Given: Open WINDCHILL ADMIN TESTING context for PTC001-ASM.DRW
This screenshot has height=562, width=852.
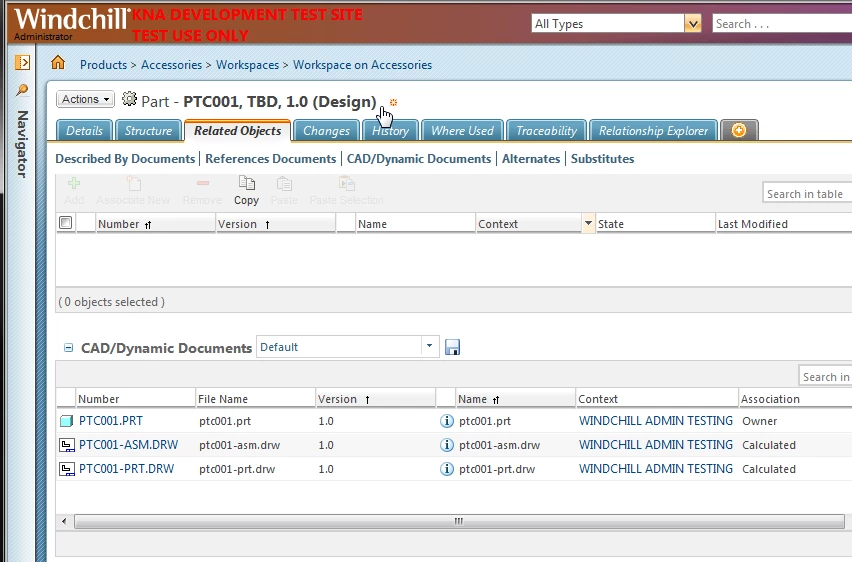Looking at the screenshot, I should click(656, 445).
